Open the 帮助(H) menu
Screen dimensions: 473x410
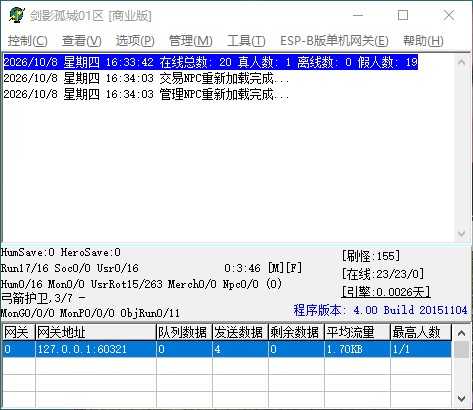(x=423, y=41)
